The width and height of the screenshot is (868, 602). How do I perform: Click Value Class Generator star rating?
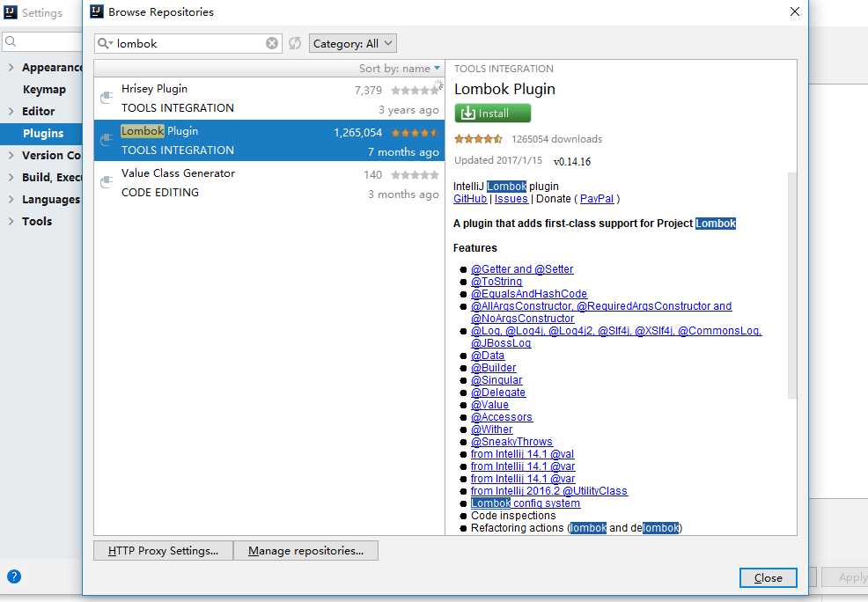coord(415,175)
